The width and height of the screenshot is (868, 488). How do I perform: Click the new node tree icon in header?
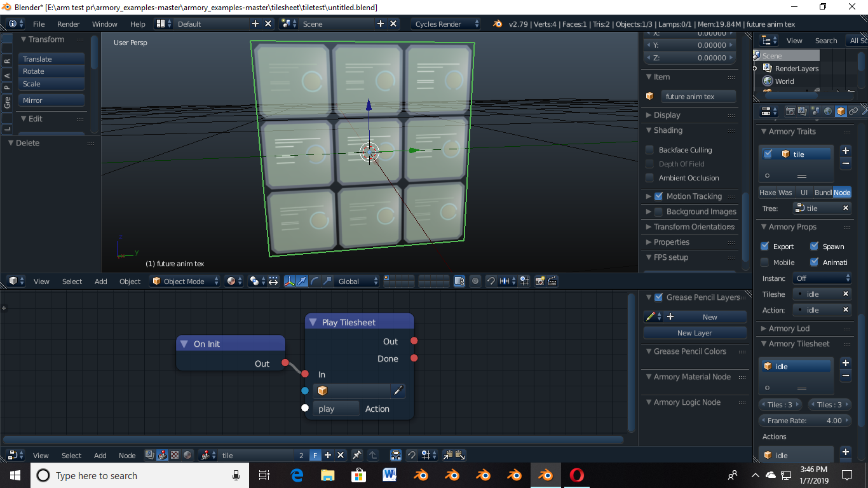coord(328,455)
